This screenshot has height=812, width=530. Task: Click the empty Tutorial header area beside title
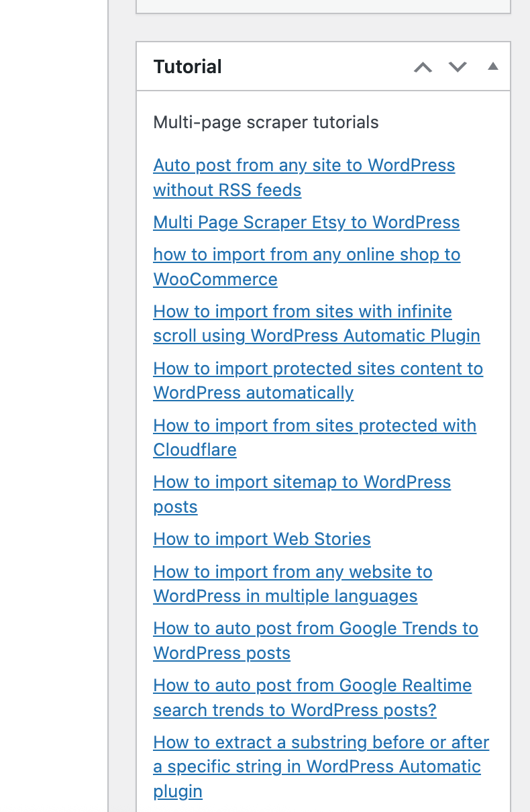coord(315,67)
